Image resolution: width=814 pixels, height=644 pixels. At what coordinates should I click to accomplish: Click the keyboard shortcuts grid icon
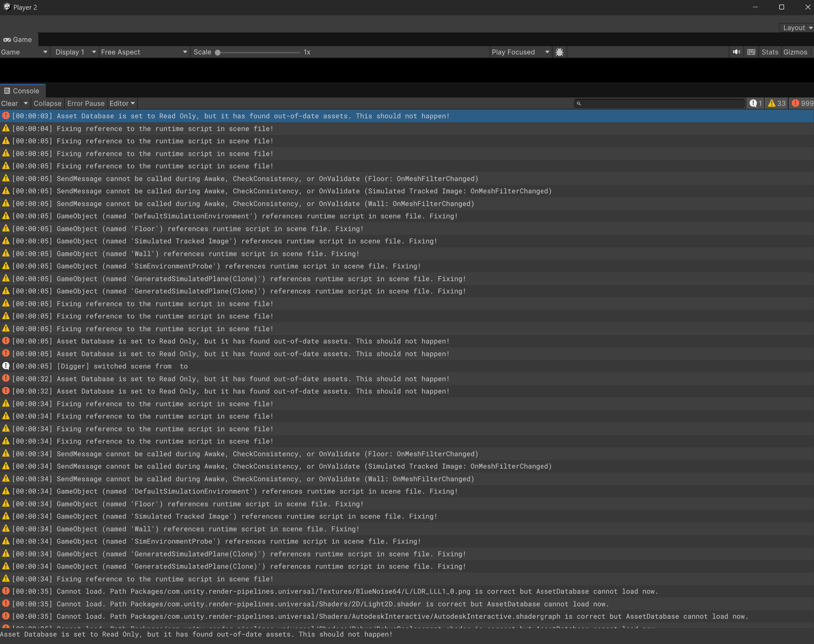coord(751,52)
